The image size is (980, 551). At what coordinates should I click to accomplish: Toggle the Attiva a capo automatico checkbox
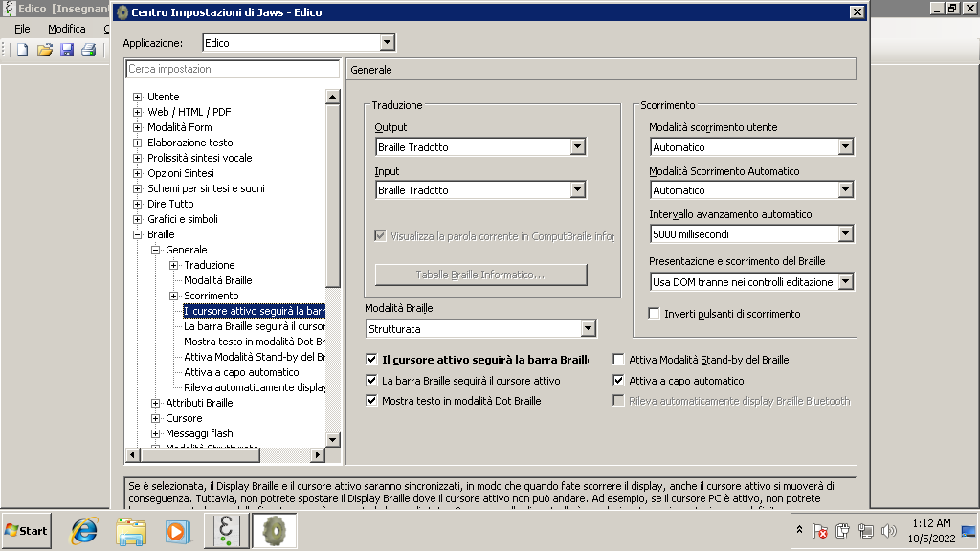tap(618, 381)
